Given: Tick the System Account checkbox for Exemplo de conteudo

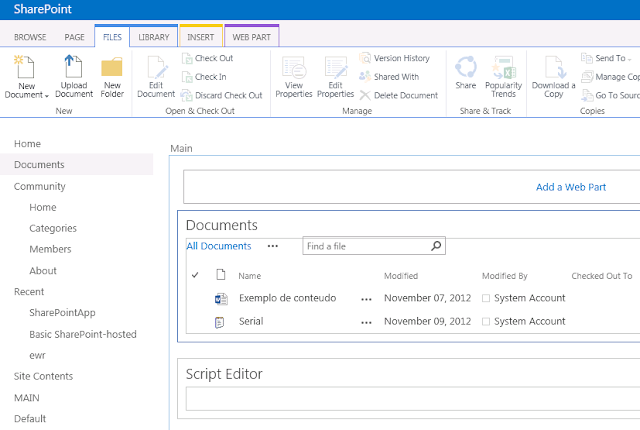Looking at the screenshot, I should click(x=486, y=298).
